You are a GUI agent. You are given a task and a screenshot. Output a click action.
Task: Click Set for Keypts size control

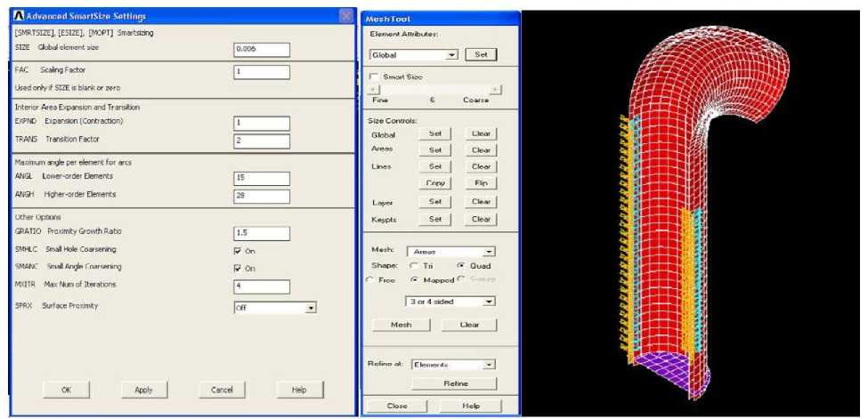(x=435, y=219)
